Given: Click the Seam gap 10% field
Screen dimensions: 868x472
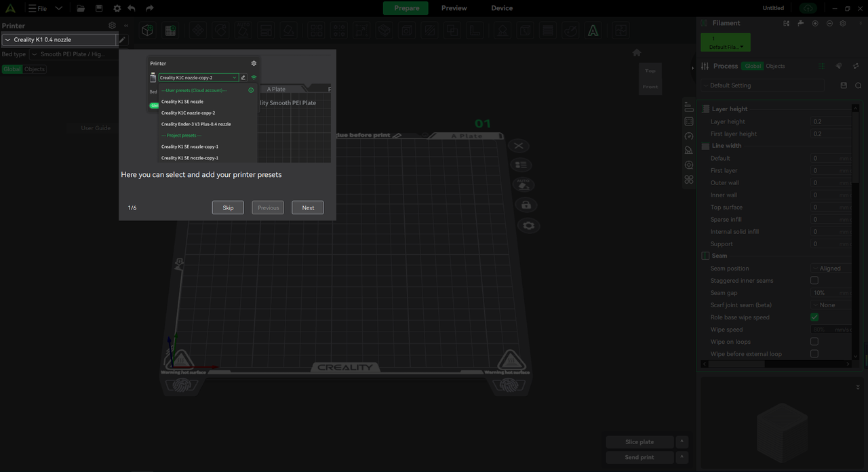Looking at the screenshot, I should click(831, 293).
